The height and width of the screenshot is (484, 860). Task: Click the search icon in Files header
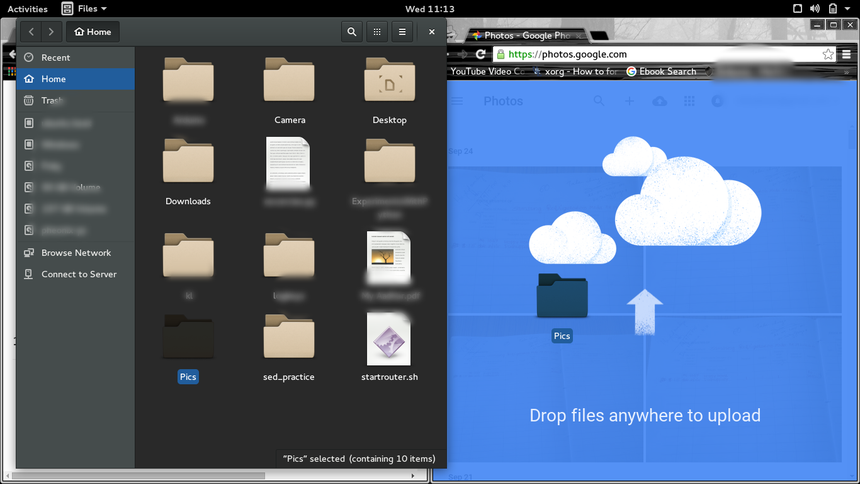(352, 32)
